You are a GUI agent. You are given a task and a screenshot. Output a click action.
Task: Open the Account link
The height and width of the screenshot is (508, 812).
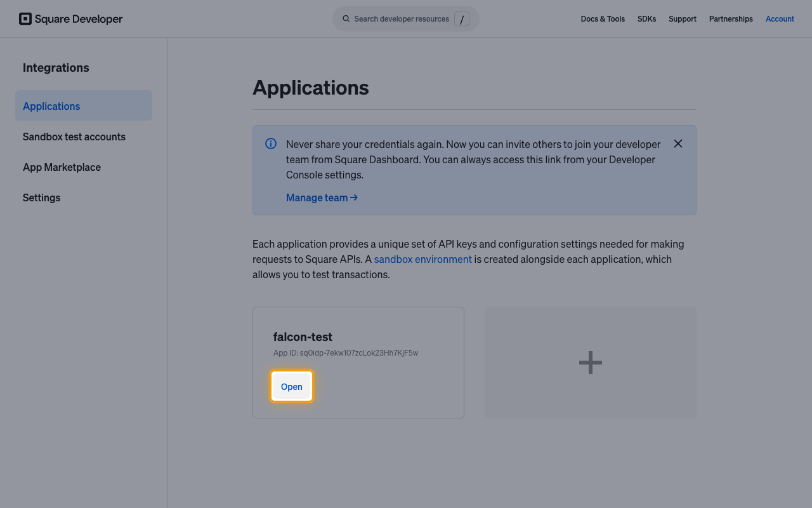coord(780,19)
